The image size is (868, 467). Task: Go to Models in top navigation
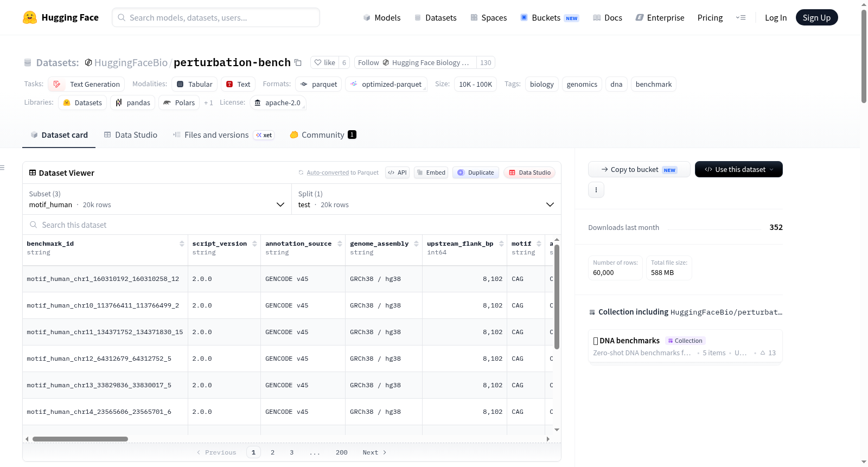pos(382,17)
